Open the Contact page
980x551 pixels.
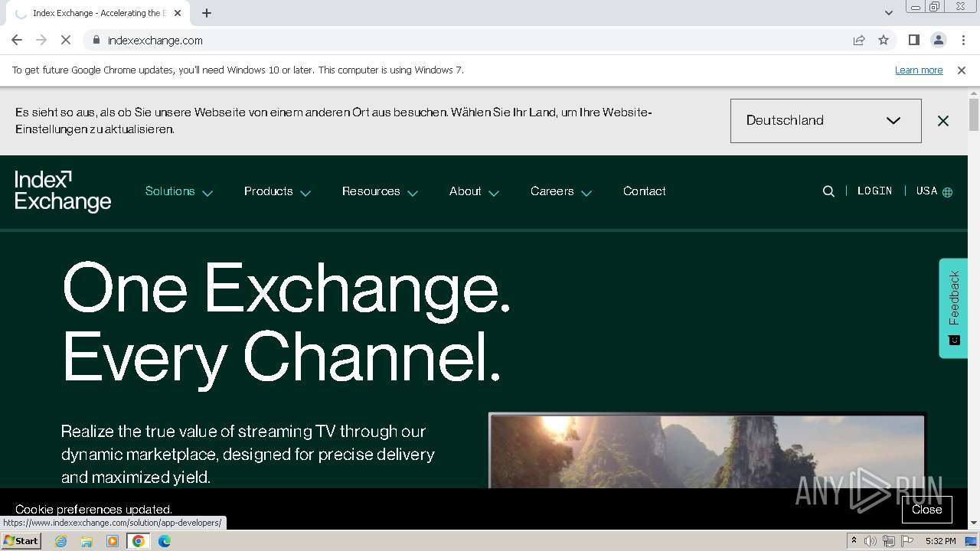[645, 191]
